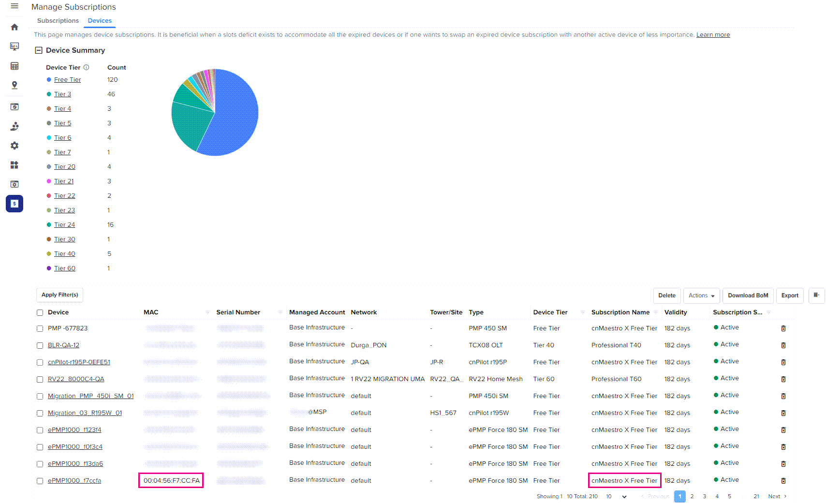
Task: Go to the Home sidebar icon
Action: [15, 27]
